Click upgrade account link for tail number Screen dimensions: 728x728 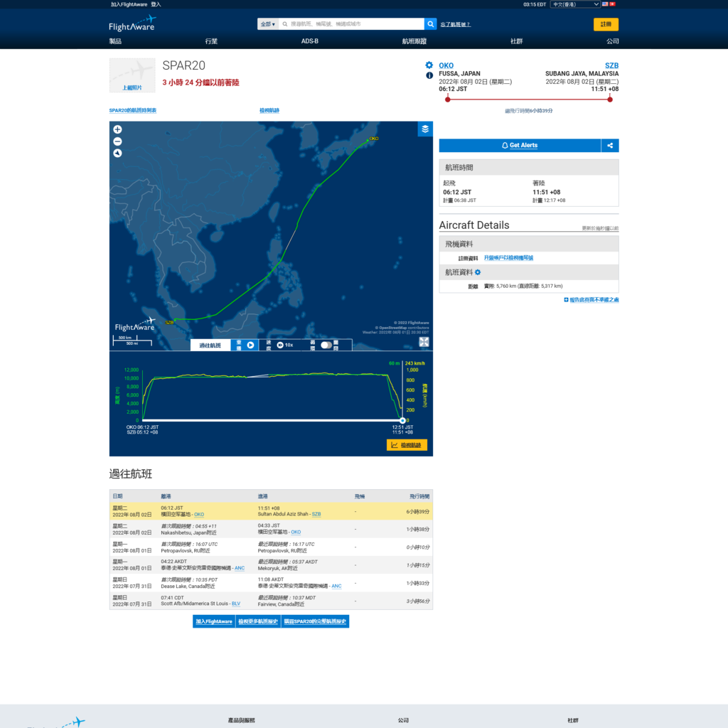[x=508, y=257]
